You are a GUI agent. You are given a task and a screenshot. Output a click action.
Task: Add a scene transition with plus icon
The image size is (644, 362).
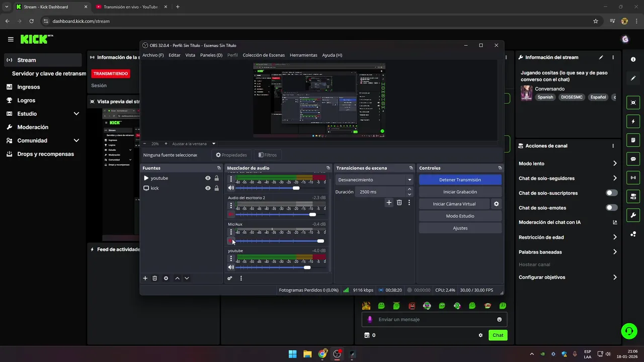coord(389,203)
